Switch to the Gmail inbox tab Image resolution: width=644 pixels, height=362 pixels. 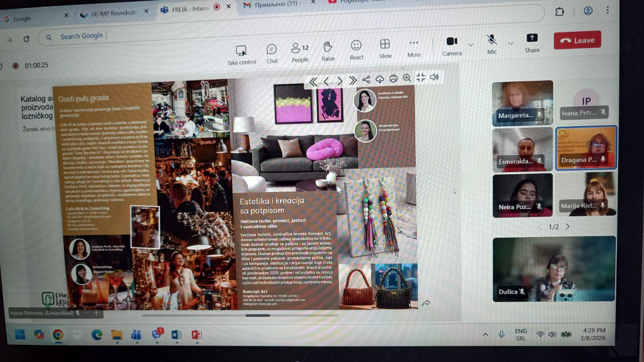pyautogui.click(x=276, y=4)
